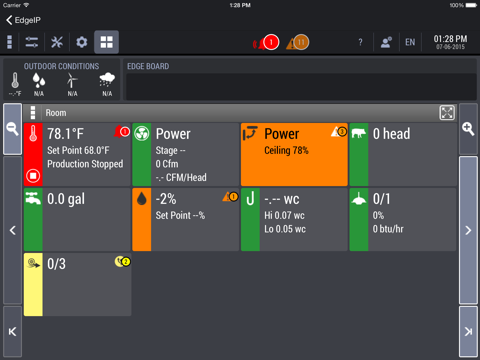
Task: Open the question mark help icon
Action: pyautogui.click(x=360, y=42)
